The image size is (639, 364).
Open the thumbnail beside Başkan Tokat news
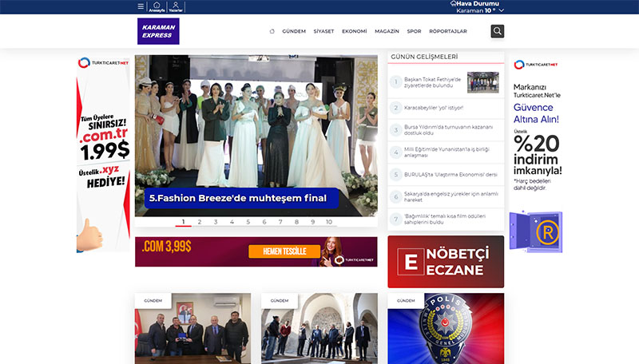483,82
